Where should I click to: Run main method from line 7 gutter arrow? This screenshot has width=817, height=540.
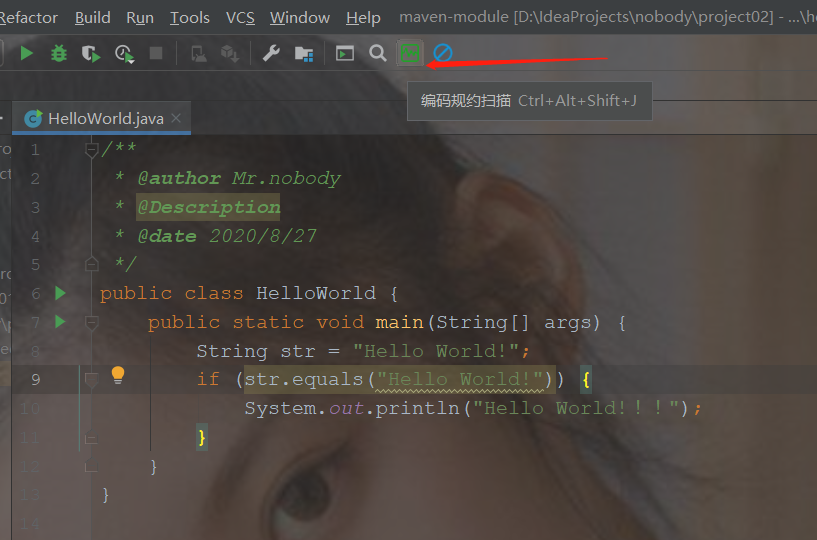60,322
